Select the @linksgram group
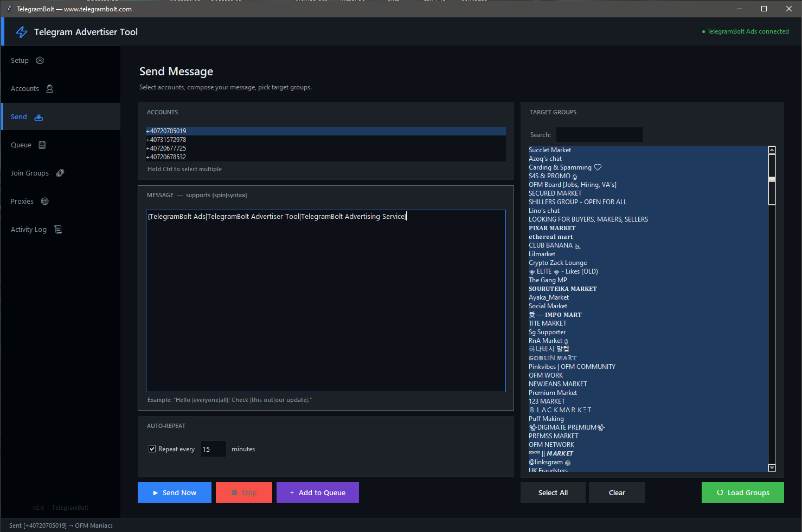 point(648,462)
